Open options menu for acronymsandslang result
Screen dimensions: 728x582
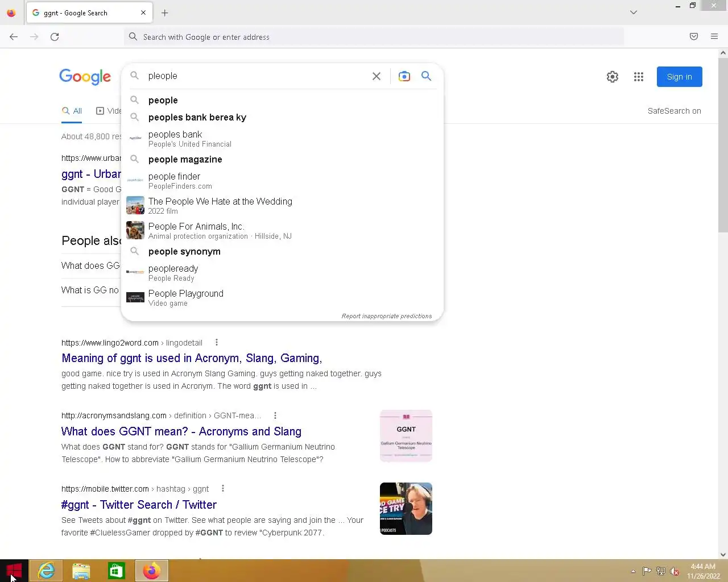click(x=275, y=415)
